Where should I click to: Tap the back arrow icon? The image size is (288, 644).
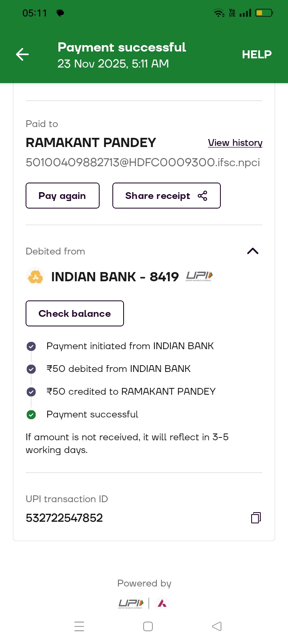point(22,54)
